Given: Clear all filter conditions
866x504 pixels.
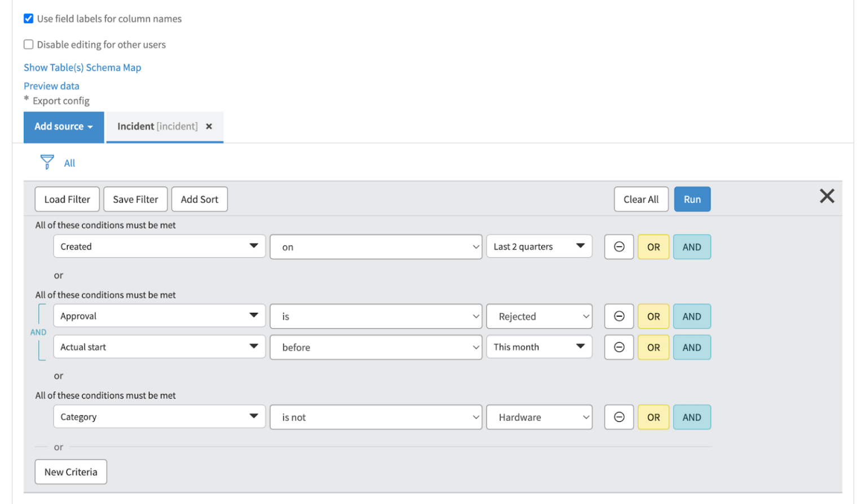Looking at the screenshot, I should (641, 198).
